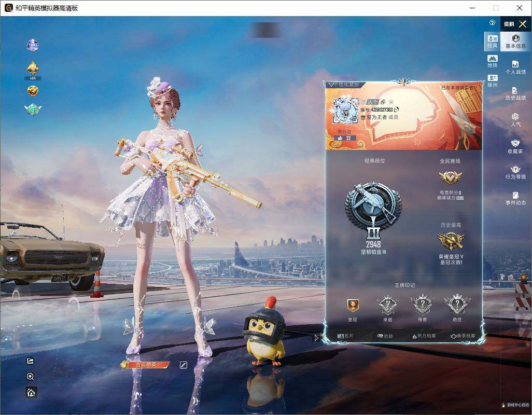The width and height of the screenshot is (532, 415).
Task: Click the 游戏中心启动 label at bottom right
Action: (x=518, y=405)
